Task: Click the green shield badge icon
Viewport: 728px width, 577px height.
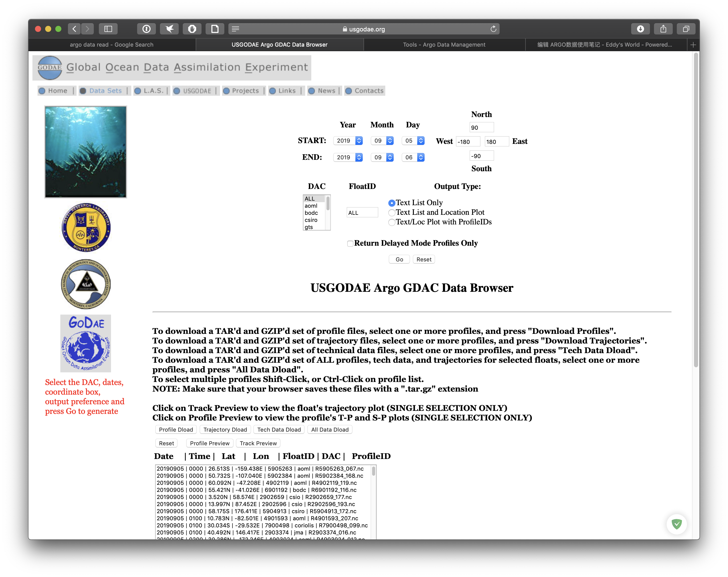Action: [676, 524]
